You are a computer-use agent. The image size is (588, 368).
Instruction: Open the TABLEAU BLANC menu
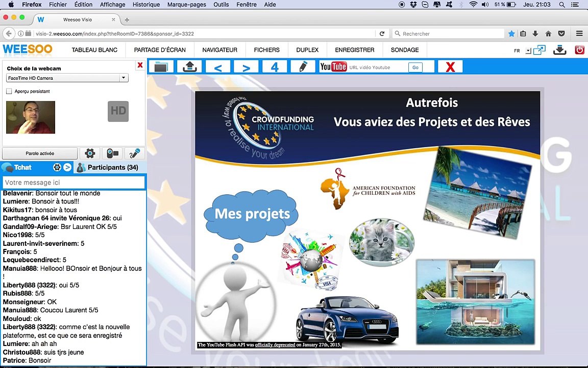point(94,50)
